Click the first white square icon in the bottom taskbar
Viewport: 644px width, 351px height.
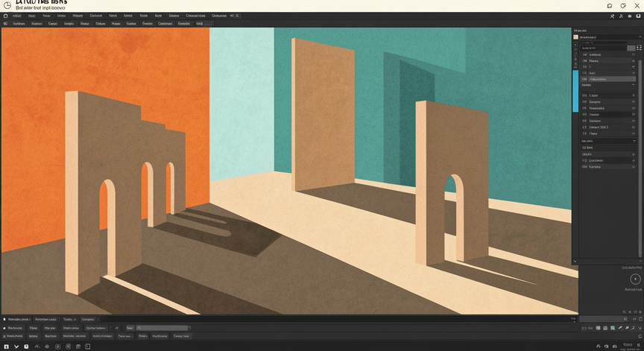coord(6,347)
